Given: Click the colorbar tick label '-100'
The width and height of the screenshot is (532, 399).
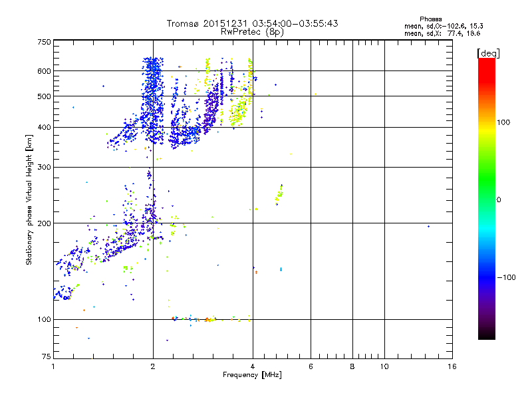Looking at the screenshot, I should [x=507, y=277].
